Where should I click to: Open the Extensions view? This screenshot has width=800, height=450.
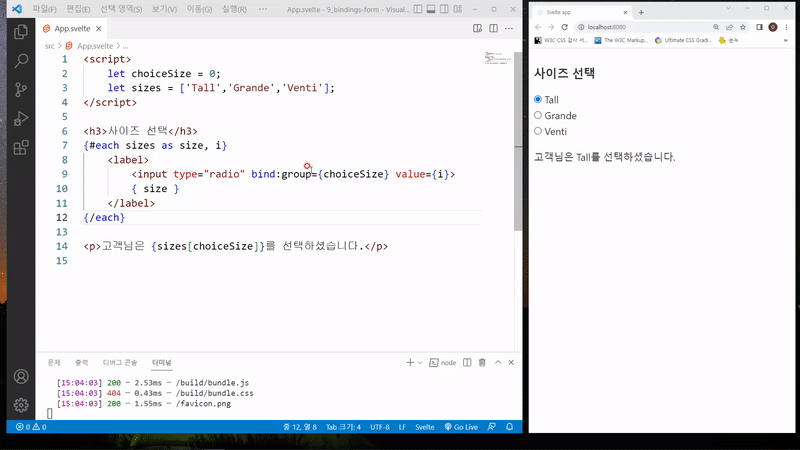pyautogui.click(x=21, y=148)
